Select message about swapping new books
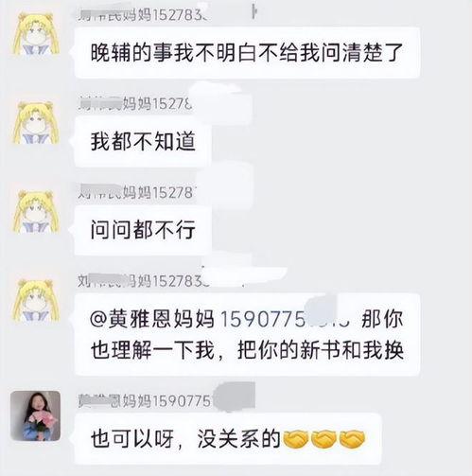 click(x=247, y=334)
